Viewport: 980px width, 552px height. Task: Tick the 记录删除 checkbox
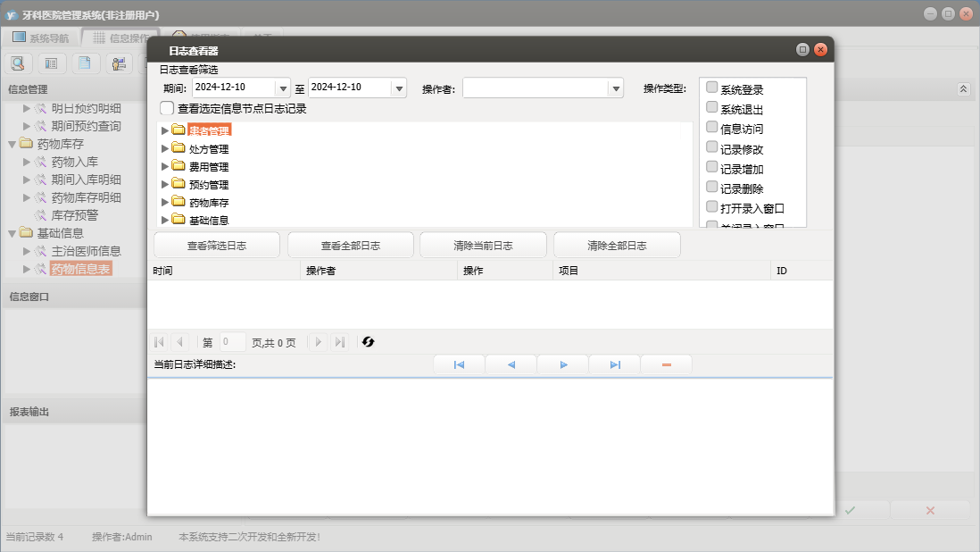click(711, 188)
